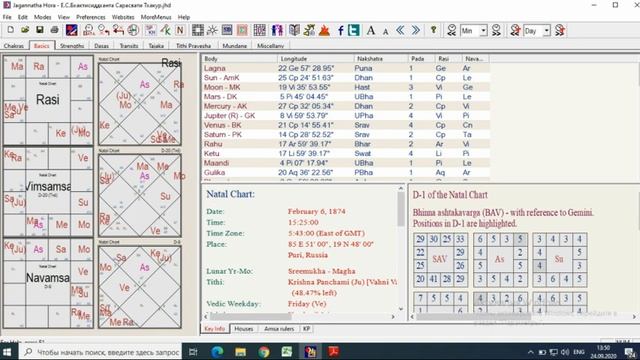Open the Day unit dropdown
640x360 pixels.
547,31
